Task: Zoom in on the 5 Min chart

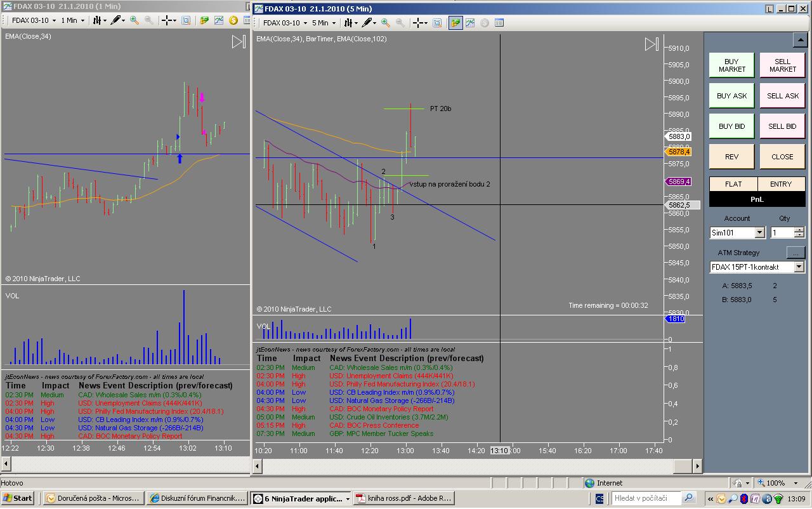Action: coord(386,23)
